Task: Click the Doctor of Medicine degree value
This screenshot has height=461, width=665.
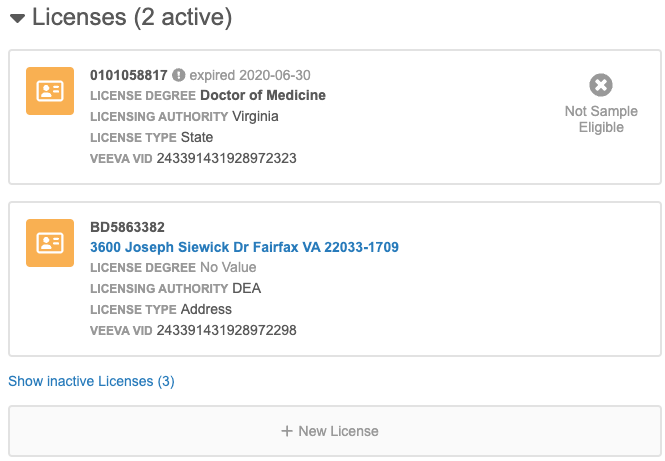Action: [263, 96]
